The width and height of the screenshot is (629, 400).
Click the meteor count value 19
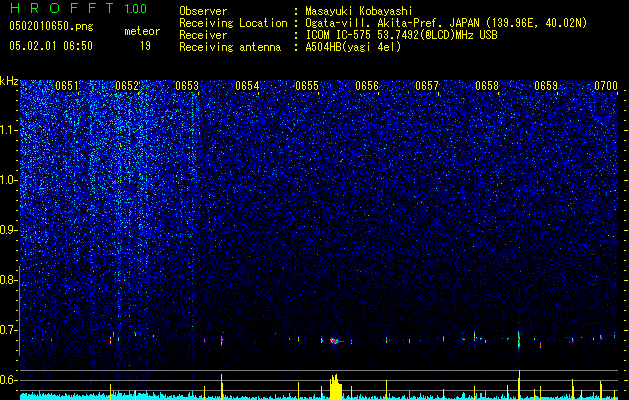[145, 46]
